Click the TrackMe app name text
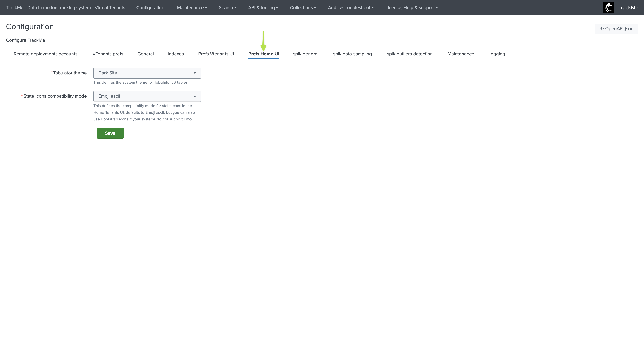Viewport: 644px width, 345px height. click(x=628, y=7)
